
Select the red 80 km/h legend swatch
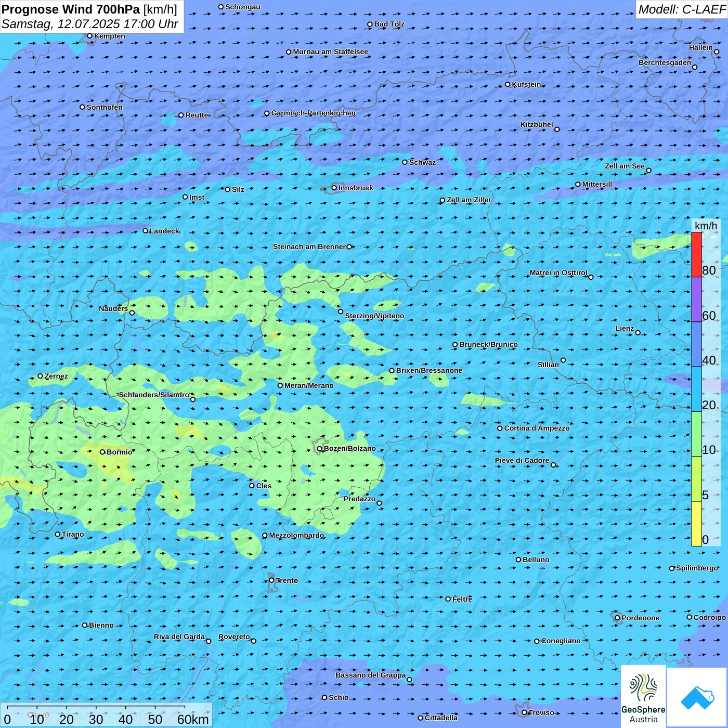click(697, 255)
